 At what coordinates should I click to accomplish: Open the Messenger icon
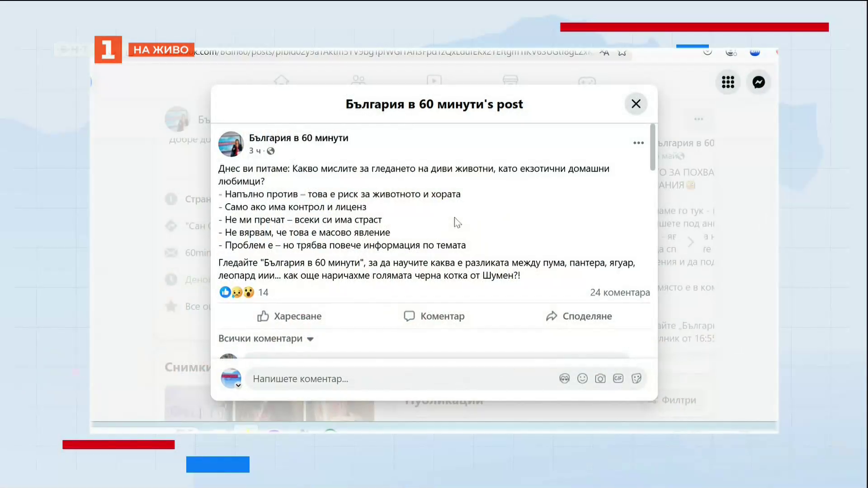[759, 82]
